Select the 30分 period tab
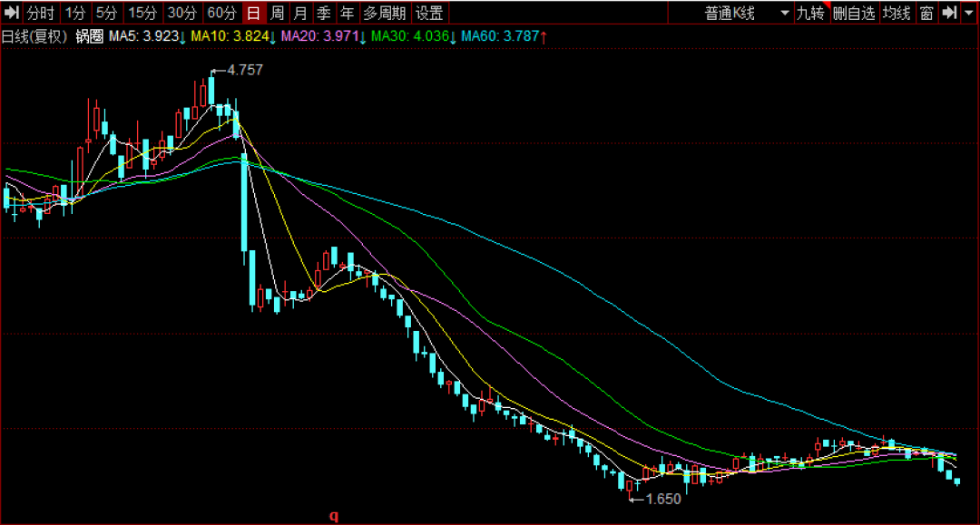The image size is (980, 525). pos(182,13)
